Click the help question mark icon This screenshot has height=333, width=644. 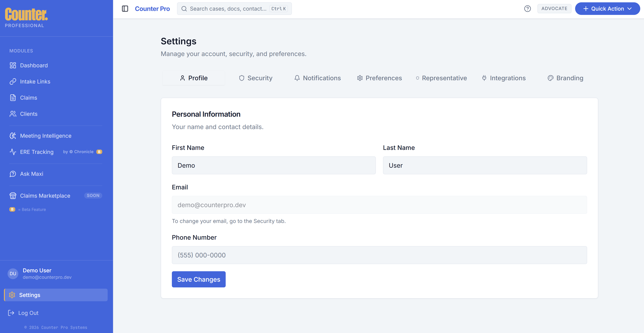pyautogui.click(x=527, y=9)
